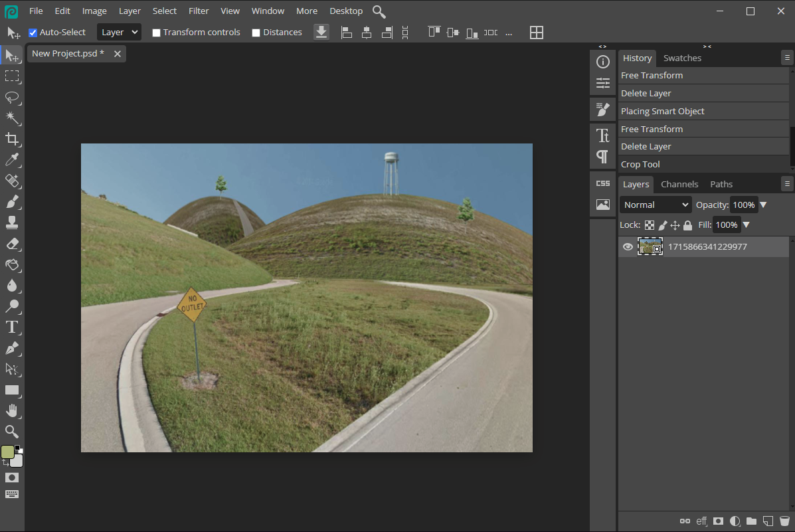Toggle Lock transparent pixels
This screenshot has width=795, height=532.
(650, 225)
